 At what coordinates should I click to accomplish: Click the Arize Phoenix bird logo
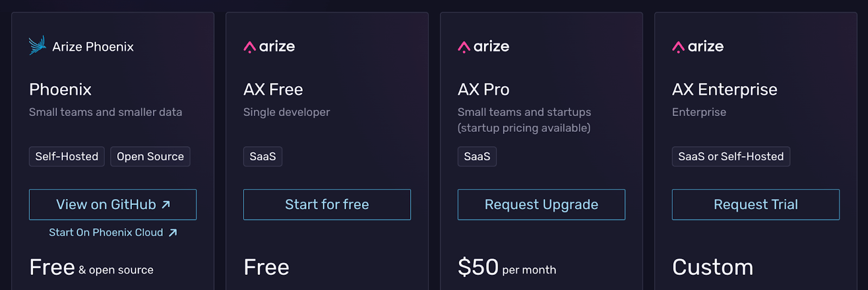[x=37, y=46]
